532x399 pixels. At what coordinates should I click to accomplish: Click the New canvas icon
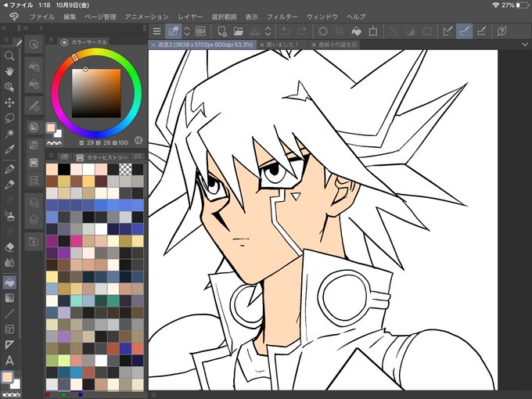point(222,31)
